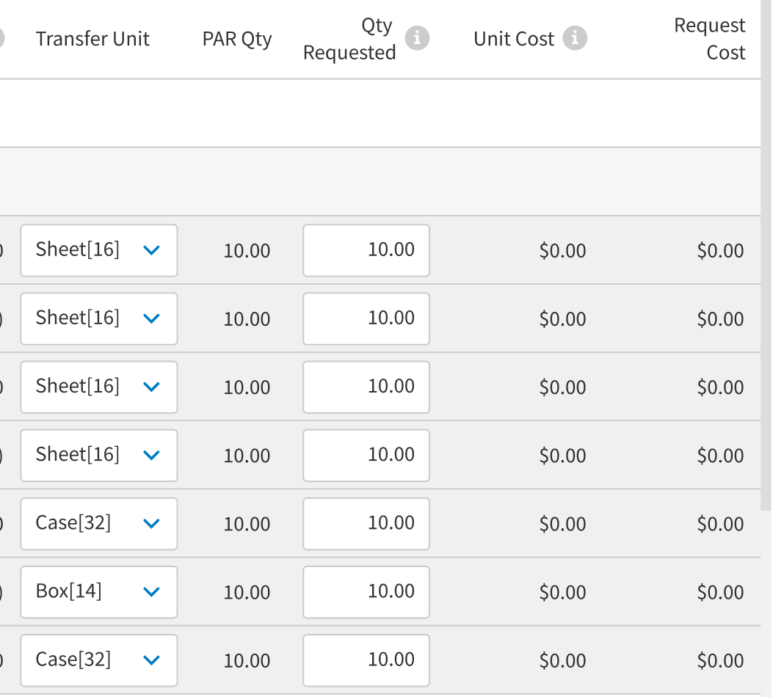Click the Qty Requested input in the third row

point(366,387)
